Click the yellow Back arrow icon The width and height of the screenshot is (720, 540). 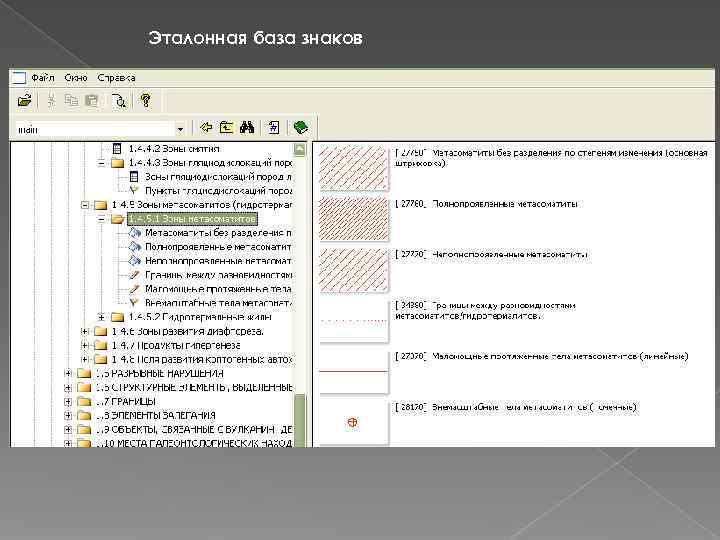(x=206, y=127)
